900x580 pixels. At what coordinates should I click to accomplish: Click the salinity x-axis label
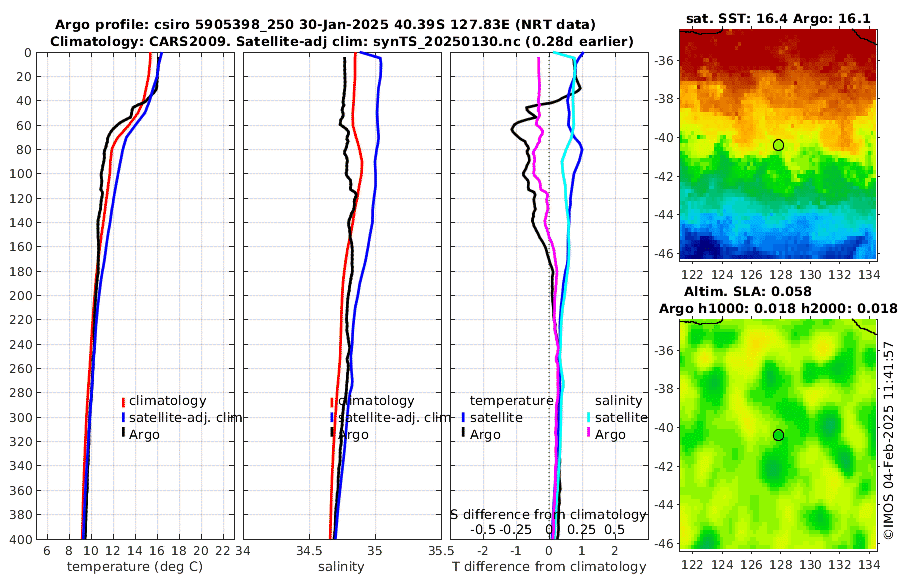click(x=342, y=567)
